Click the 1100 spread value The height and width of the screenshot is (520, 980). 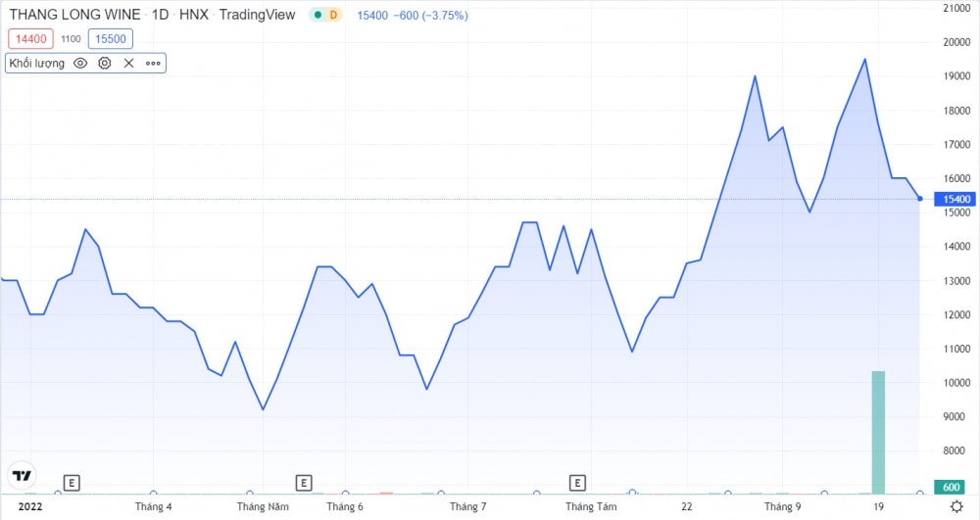pyautogui.click(x=71, y=39)
